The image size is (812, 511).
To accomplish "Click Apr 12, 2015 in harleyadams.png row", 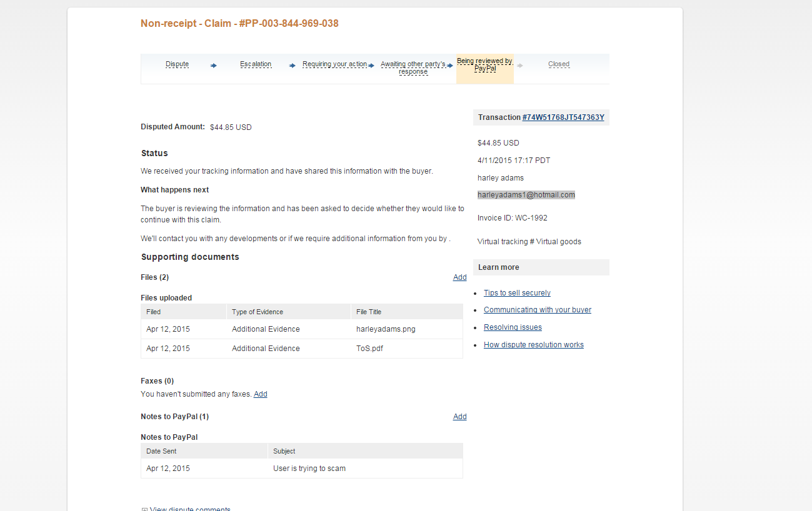I will (168, 329).
